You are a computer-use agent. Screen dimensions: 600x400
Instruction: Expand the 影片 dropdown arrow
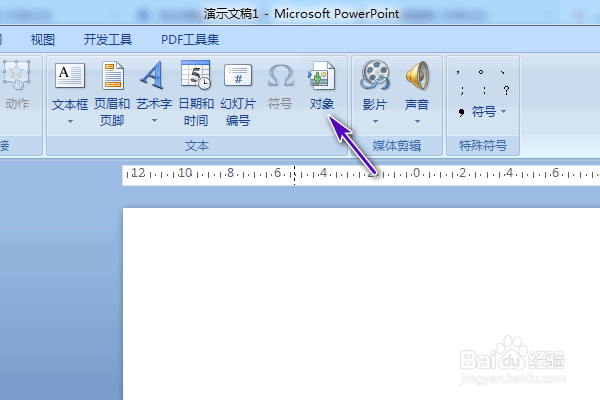click(x=375, y=121)
